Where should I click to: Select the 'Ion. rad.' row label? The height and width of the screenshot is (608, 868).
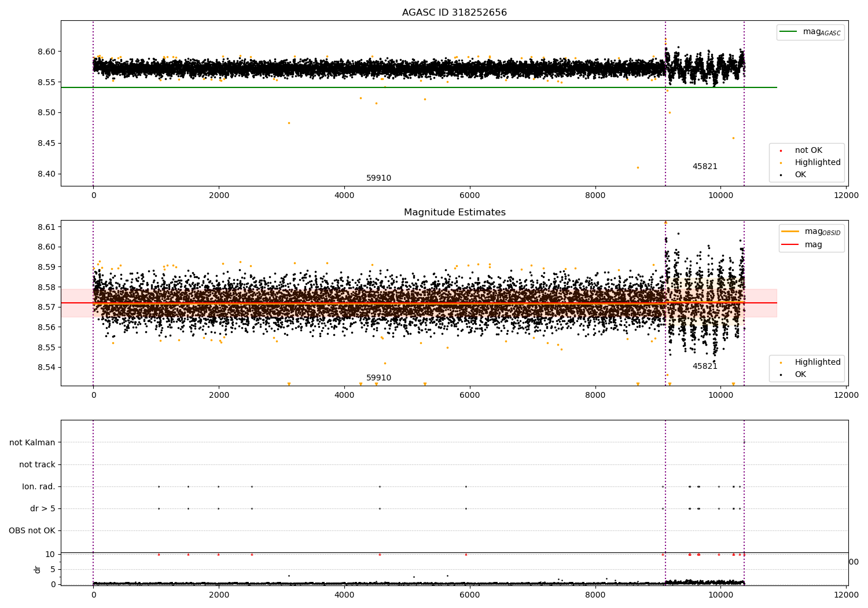39,487
